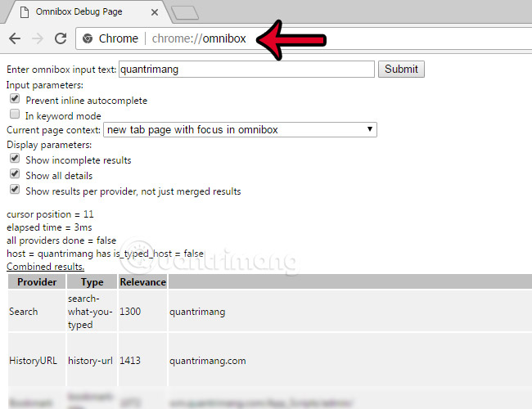The height and width of the screenshot is (409, 532).
Task: Click the Show incomplete results label
Action: tap(79, 160)
